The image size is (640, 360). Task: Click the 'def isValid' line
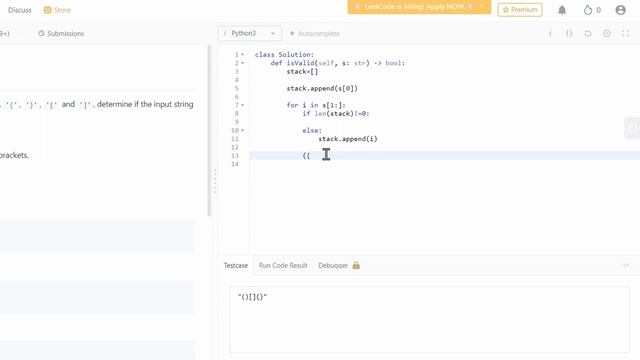click(338, 63)
